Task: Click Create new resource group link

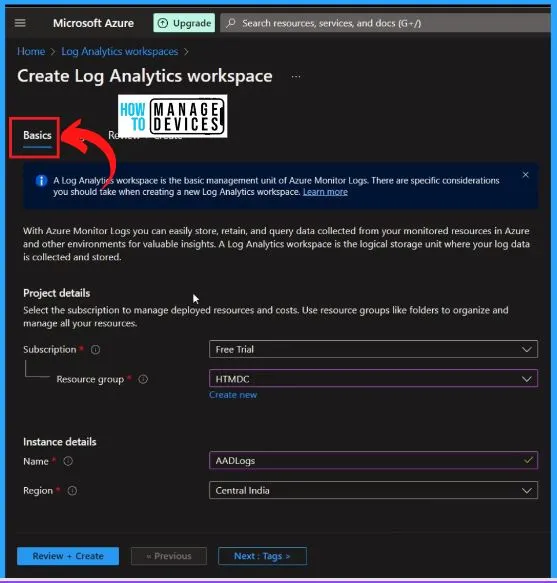Action: pos(233,395)
